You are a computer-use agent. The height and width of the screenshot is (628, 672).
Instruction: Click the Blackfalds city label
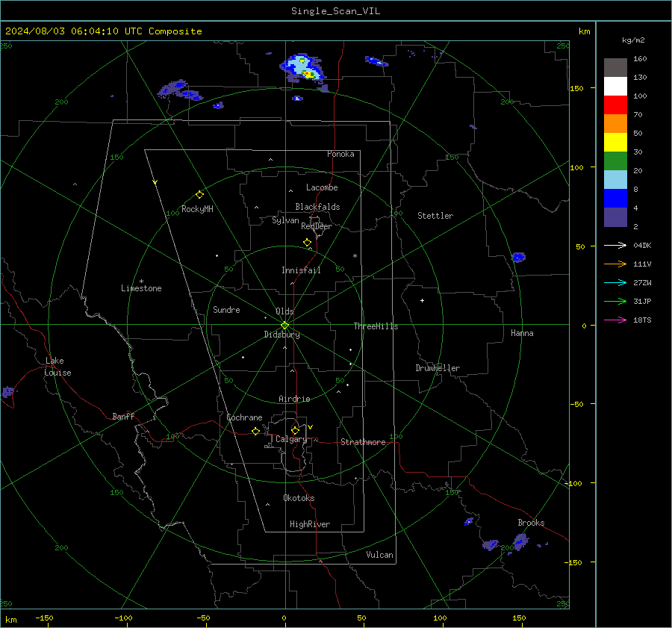pyautogui.click(x=317, y=207)
